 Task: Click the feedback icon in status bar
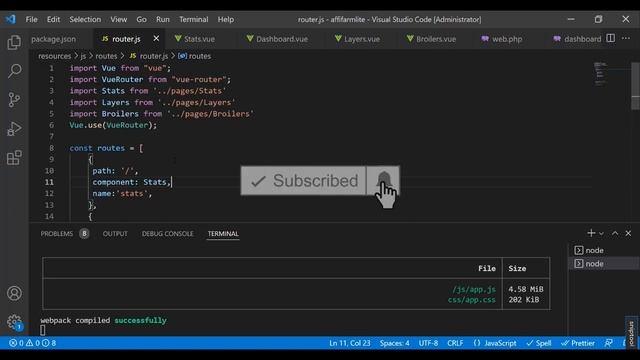(609, 343)
